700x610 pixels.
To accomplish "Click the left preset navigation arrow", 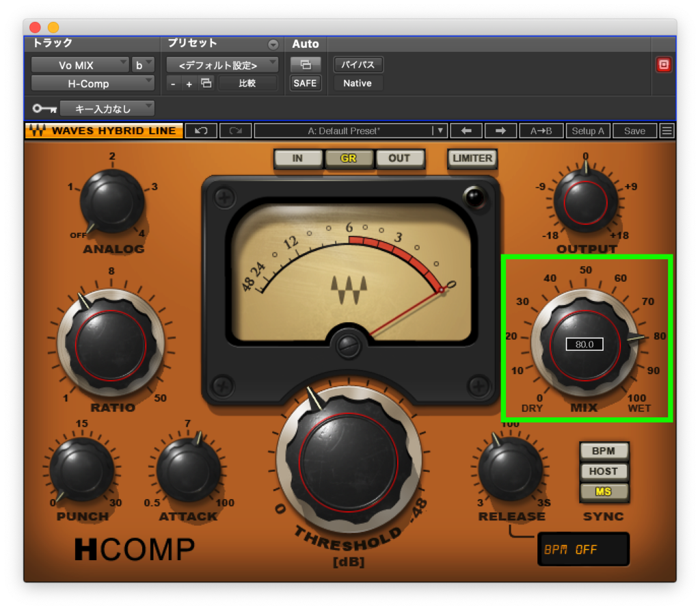I will pos(466,131).
